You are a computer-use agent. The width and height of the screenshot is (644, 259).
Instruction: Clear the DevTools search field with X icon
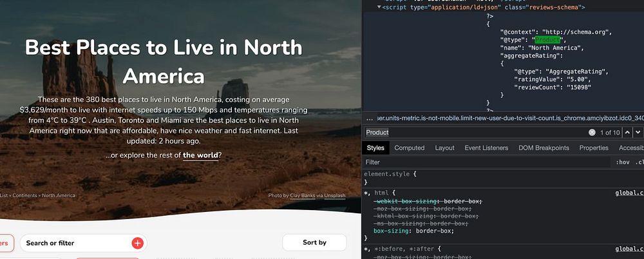tap(592, 132)
